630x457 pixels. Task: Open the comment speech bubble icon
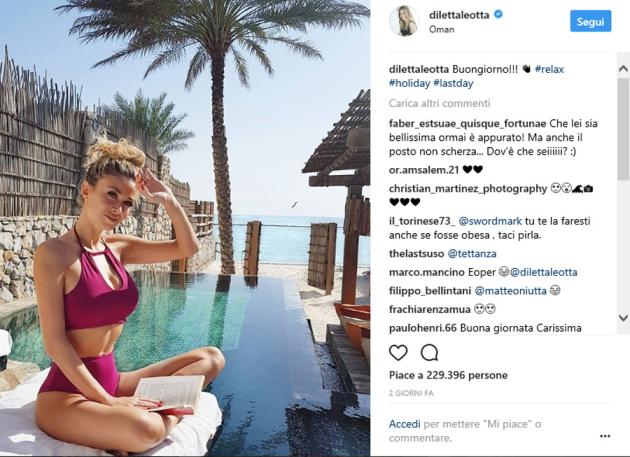tap(429, 352)
